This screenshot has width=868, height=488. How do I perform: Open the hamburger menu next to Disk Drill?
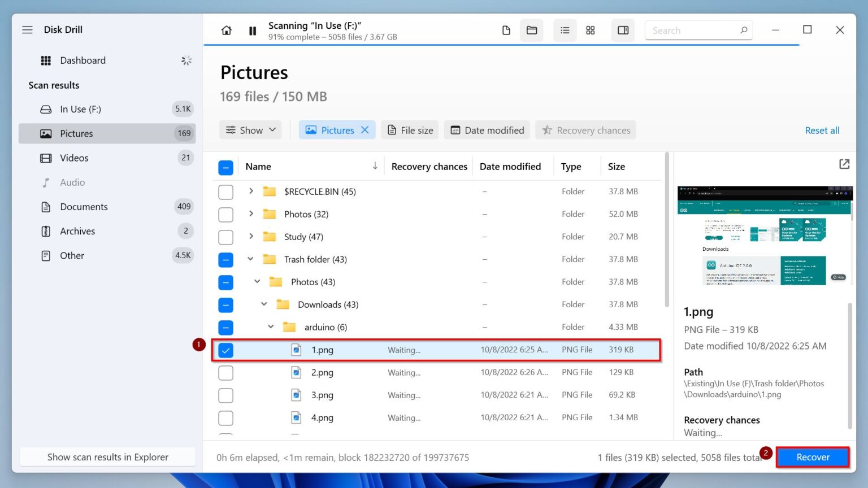click(27, 30)
